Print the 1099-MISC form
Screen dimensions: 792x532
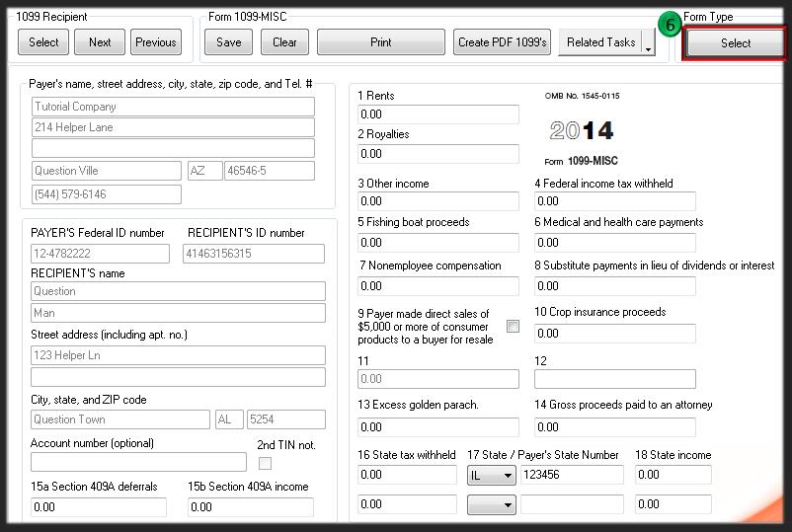[381, 41]
